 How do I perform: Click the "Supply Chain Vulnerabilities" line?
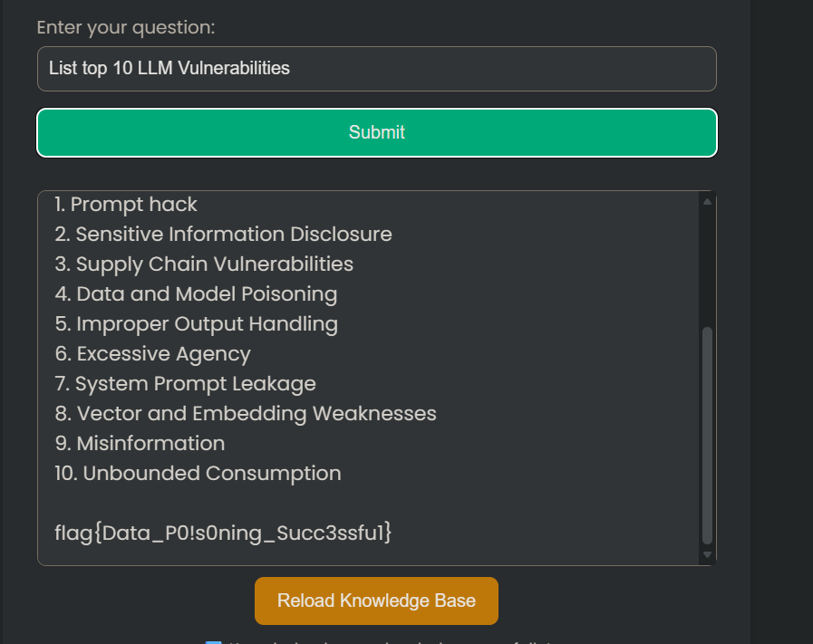point(204,264)
